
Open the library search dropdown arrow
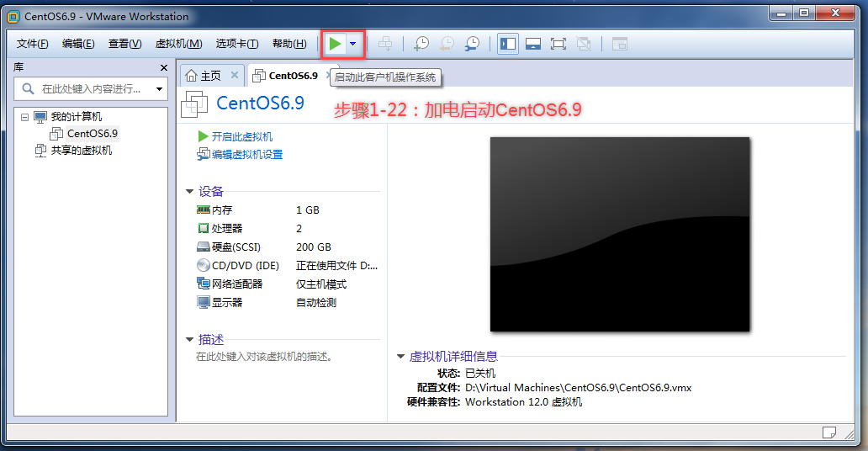[160, 88]
